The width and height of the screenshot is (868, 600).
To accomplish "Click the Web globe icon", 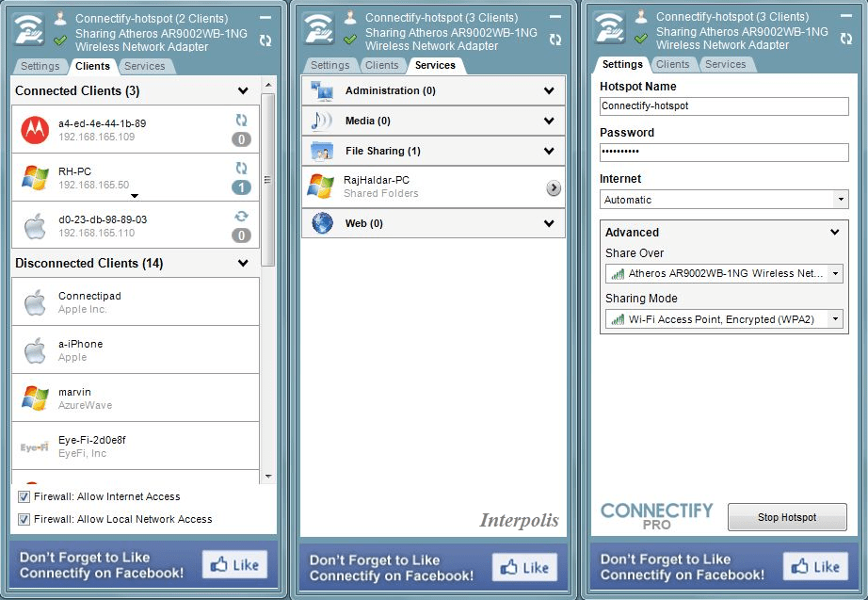I will 322,223.
